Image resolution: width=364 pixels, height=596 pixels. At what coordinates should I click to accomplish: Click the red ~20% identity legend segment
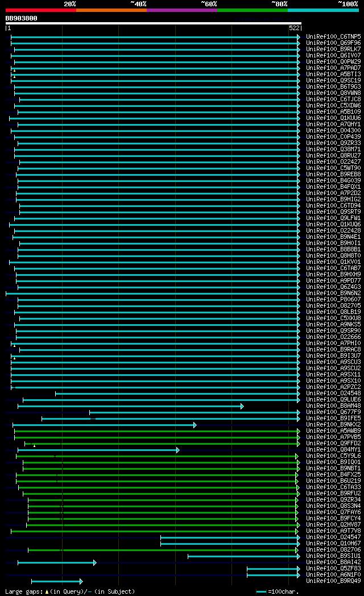[40, 10]
